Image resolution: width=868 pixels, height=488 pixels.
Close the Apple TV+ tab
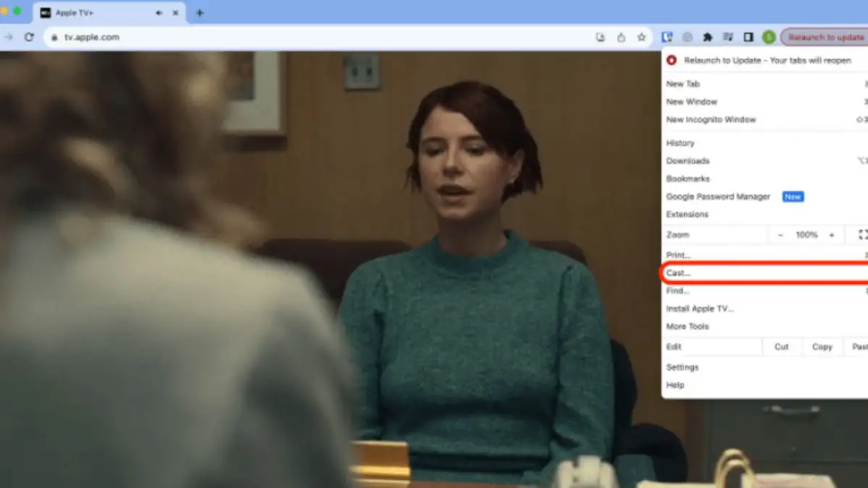pyautogui.click(x=176, y=13)
